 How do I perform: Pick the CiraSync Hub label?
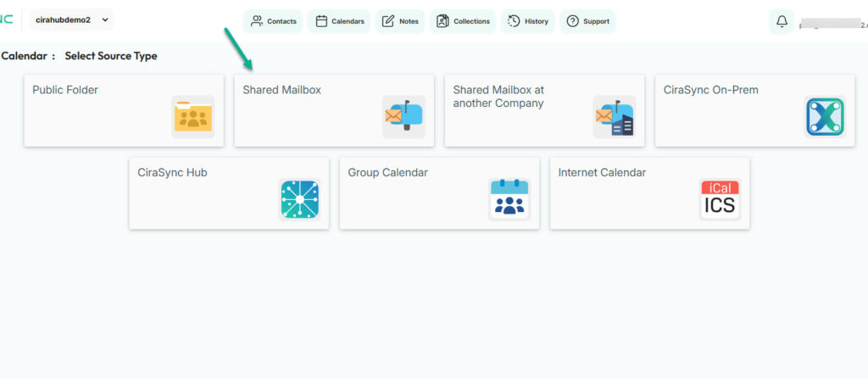(x=172, y=172)
